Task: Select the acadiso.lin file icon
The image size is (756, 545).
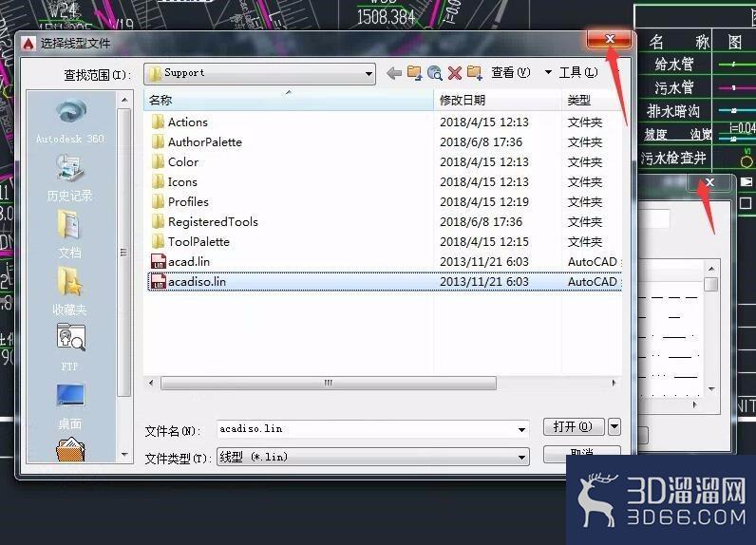Action: 159,281
